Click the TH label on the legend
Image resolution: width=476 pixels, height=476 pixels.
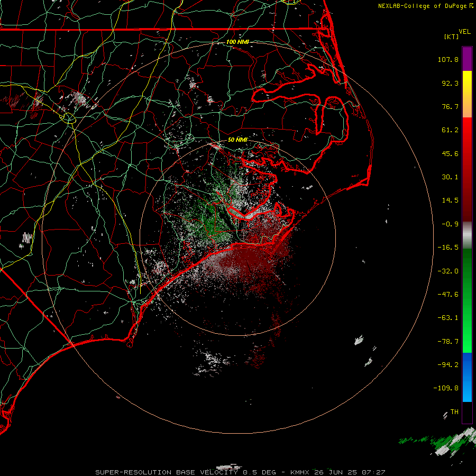click(x=454, y=412)
